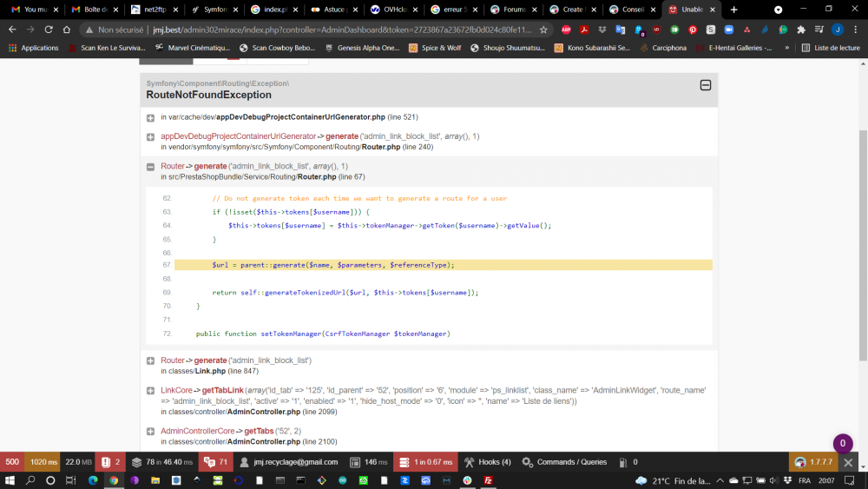This screenshot has width=868, height=489.
Task: Open the Google Translate extension
Action: [x=620, y=30]
